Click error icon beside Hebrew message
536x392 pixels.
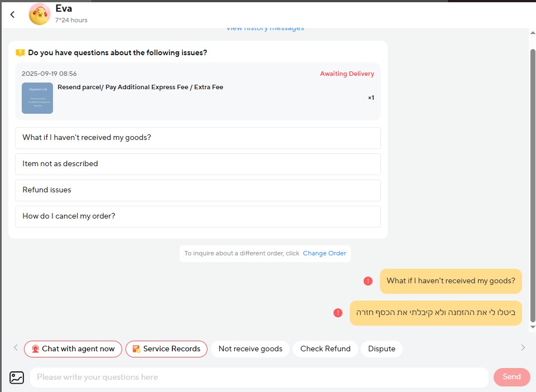click(337, 313)
